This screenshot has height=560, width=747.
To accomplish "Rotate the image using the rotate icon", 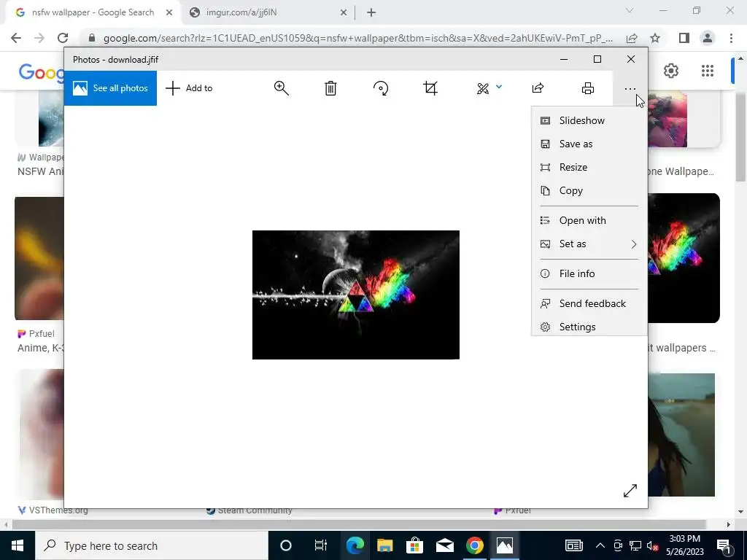I will [x=381, y=88].
